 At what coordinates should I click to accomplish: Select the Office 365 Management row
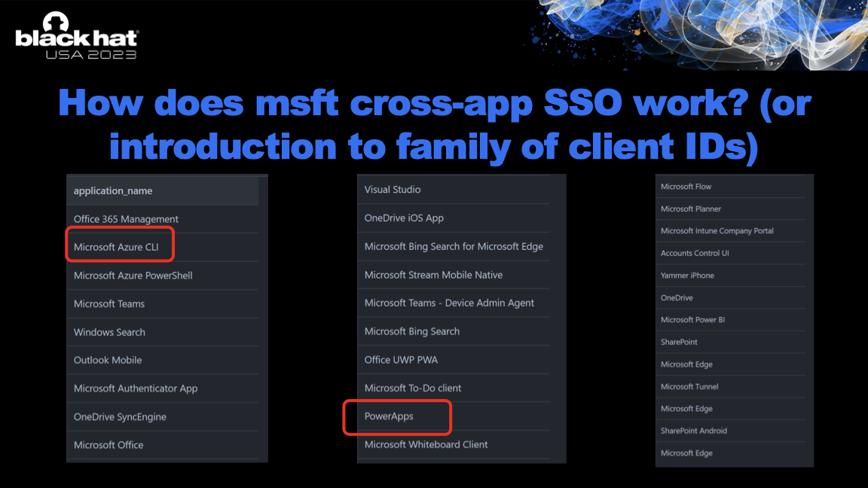(163, 219)
